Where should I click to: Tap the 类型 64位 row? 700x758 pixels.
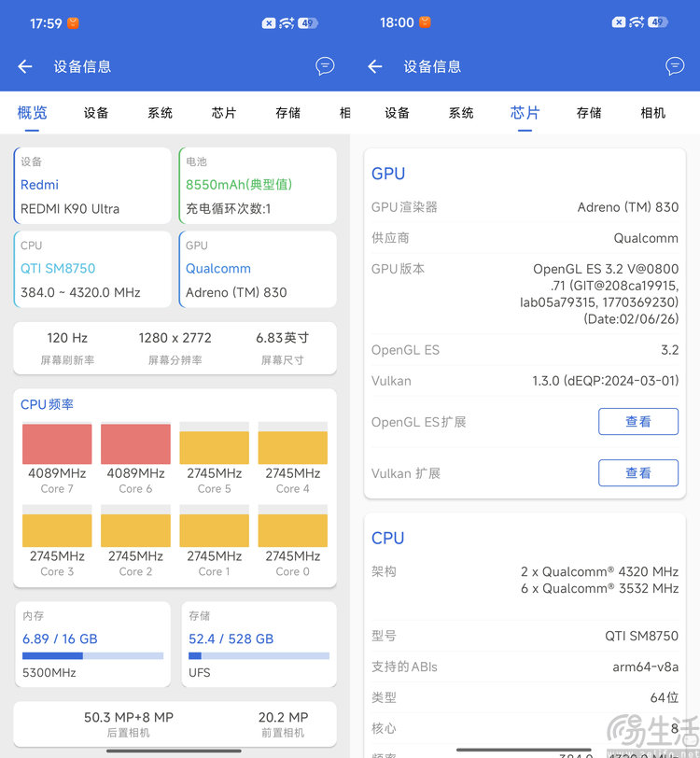pyautogui.click(x=525, y=697)
